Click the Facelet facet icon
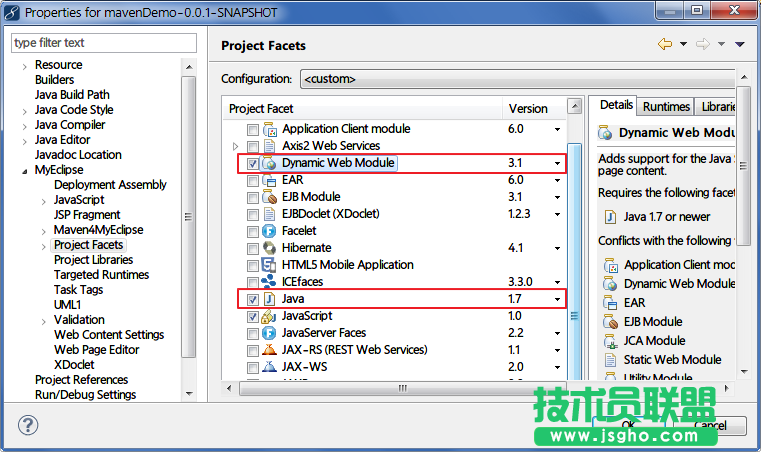Screen dimensions: 761x452 269,231
